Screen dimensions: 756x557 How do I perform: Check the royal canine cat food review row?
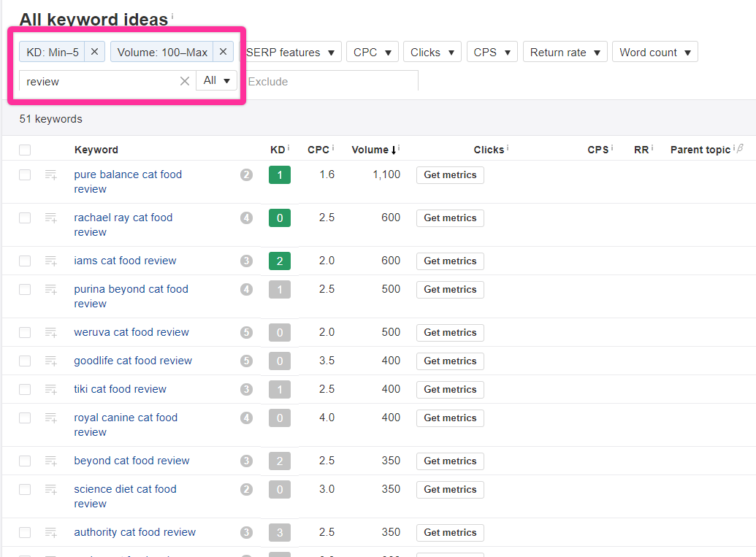(x=25, y=418)
